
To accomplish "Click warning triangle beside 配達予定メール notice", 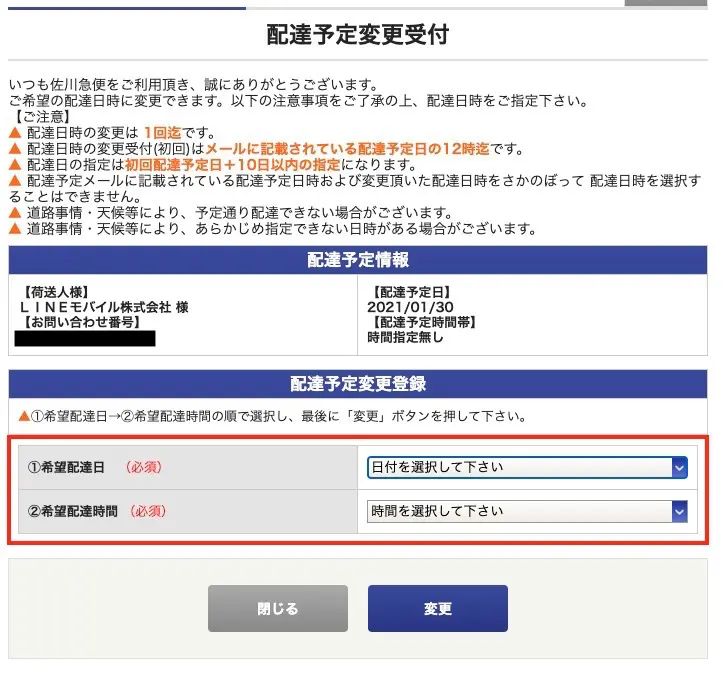I will [14, 181].
